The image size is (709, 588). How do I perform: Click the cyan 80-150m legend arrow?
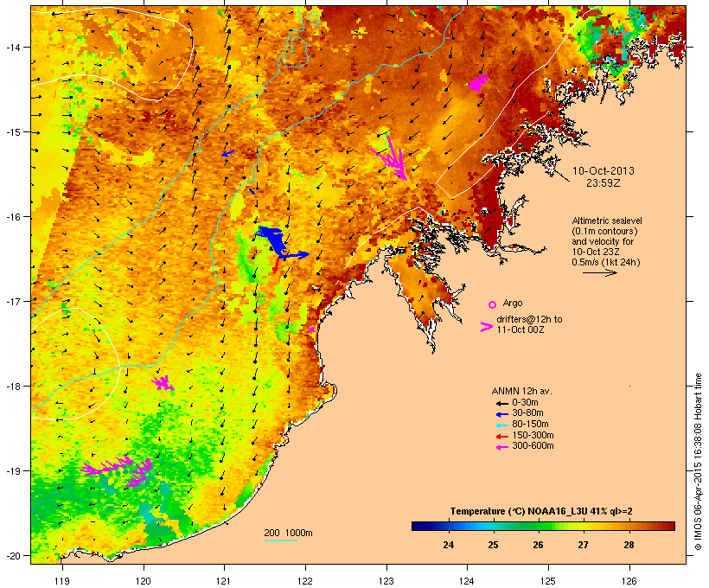[x=501, y=425]
